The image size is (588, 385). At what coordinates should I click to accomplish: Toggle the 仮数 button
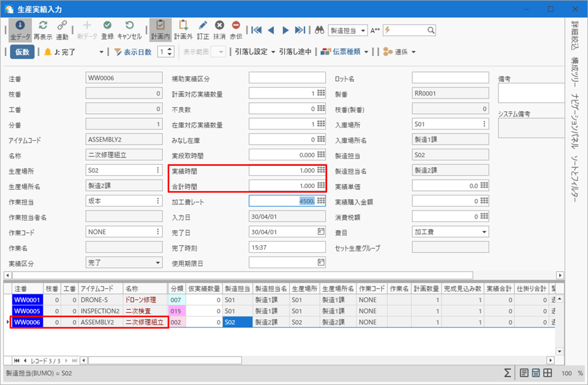tap(22, 52)
